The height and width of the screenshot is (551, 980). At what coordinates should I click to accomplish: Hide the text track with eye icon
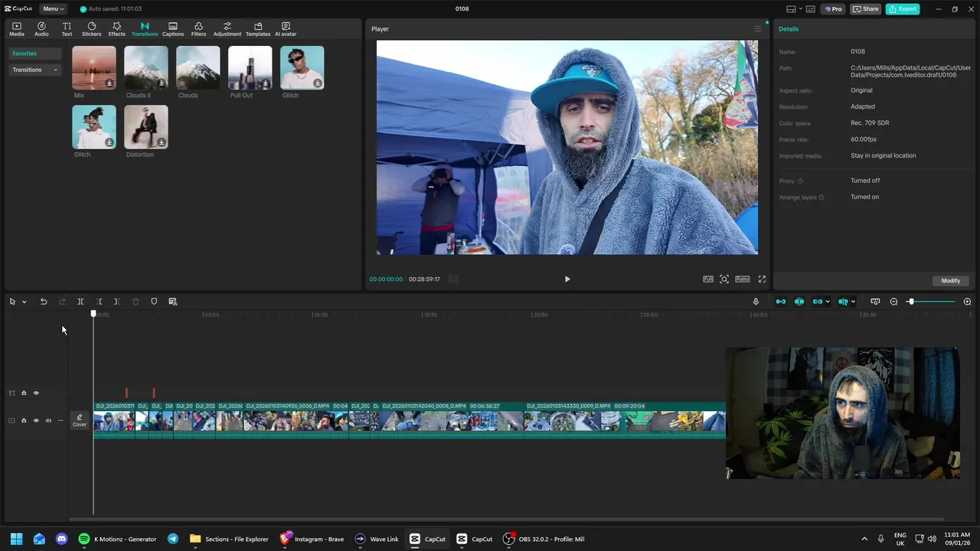[36, 393]
